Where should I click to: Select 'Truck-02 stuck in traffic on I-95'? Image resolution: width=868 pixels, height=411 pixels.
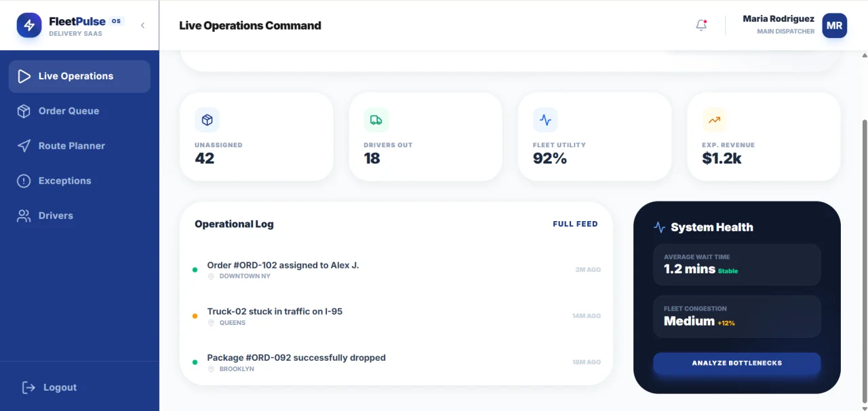pyautogui.click(x=275, y=311)
